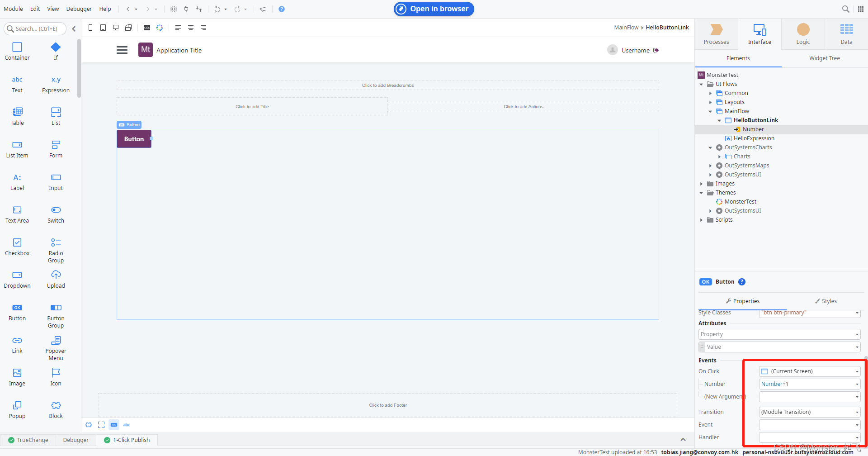Image resolution: width=868 pixels, height=456 pixels.
Task: Expand the Scripts folder
Action: (702, 220)
